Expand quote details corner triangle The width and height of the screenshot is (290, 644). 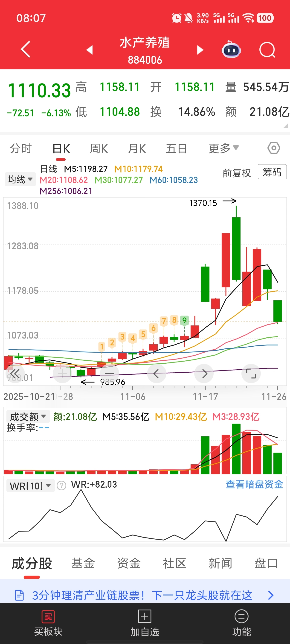(285, 126)
